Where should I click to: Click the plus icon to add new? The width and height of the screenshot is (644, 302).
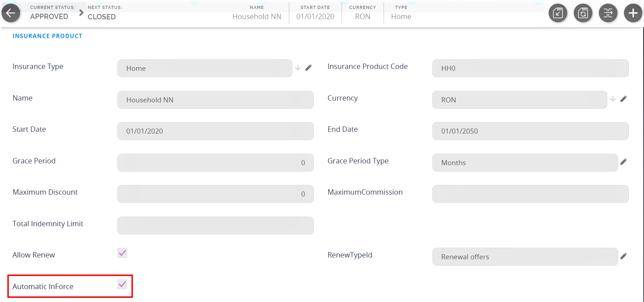pyautogui.click(x=633, y=13)
